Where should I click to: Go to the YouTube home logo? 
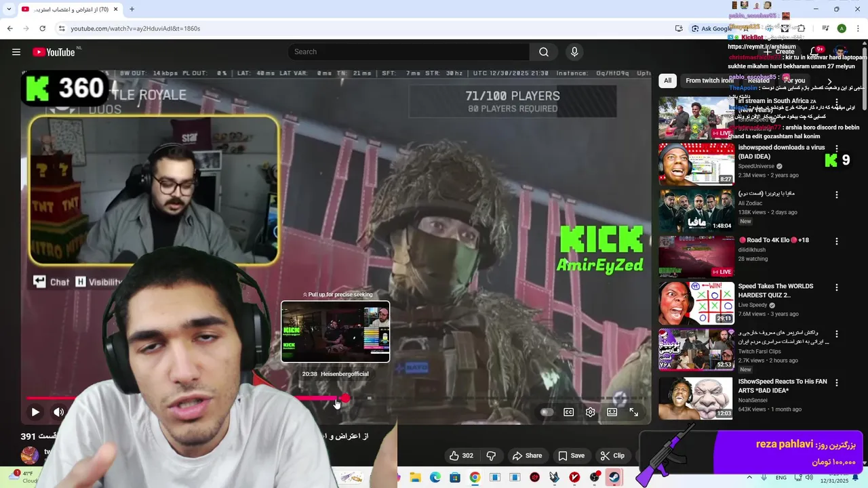54,52
